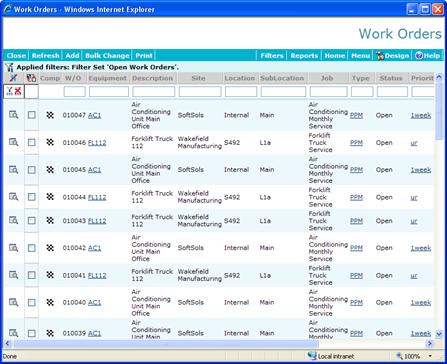Tick the checkbox for work order 010039

click(x=32, y=333)
